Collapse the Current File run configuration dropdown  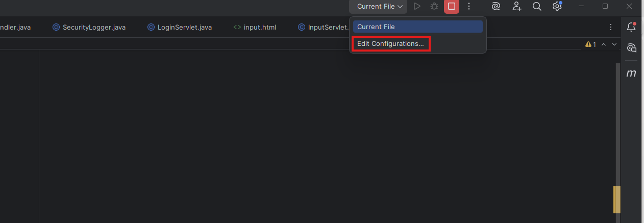pyautogui.click(x=380, y=7)
